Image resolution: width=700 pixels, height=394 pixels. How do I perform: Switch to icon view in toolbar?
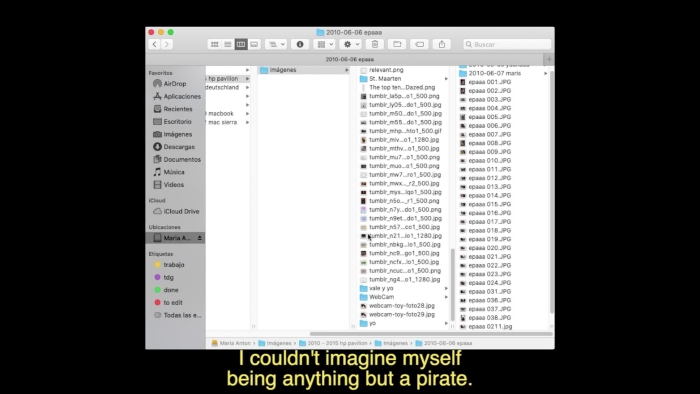[x=215, y=44]
